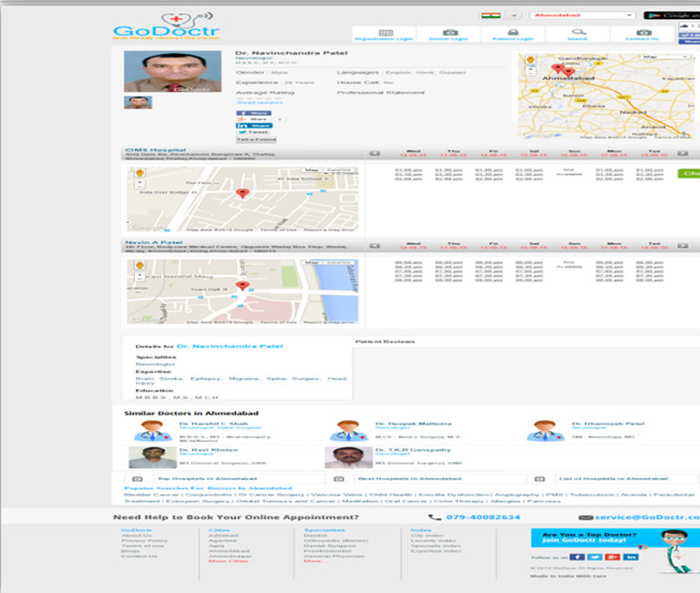The height and width of the screenshot is (593, 700).
Task: Tweet the doctor's profile
Action: pos(254,132)
